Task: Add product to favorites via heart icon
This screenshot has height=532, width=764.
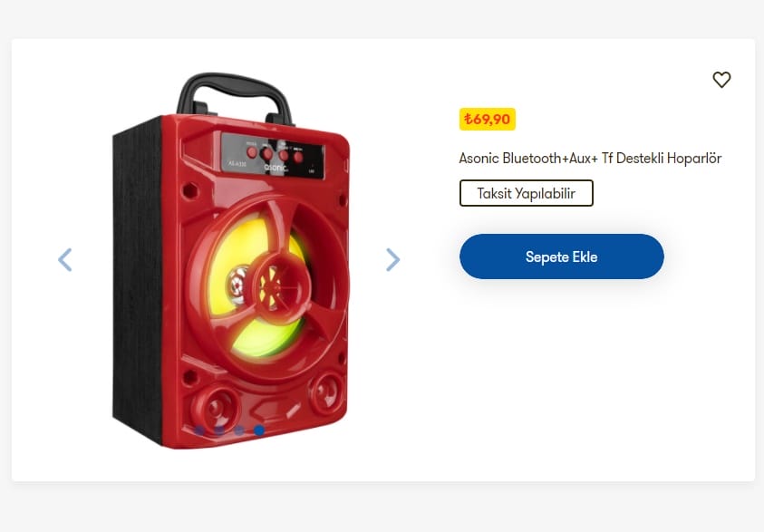Action: [721, 80]
